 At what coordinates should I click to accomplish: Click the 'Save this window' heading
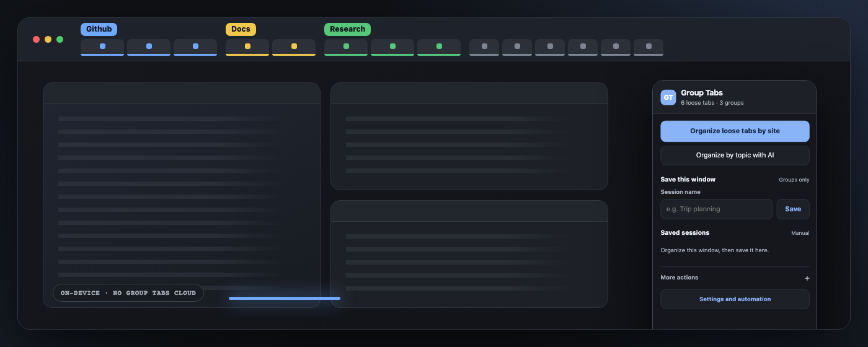click(688, 179)
